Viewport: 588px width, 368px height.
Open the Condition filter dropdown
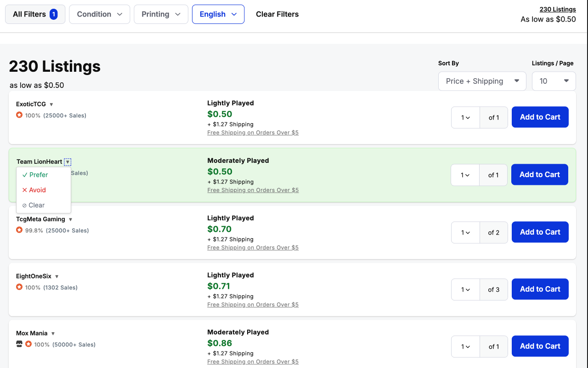[x=100, y=14]
